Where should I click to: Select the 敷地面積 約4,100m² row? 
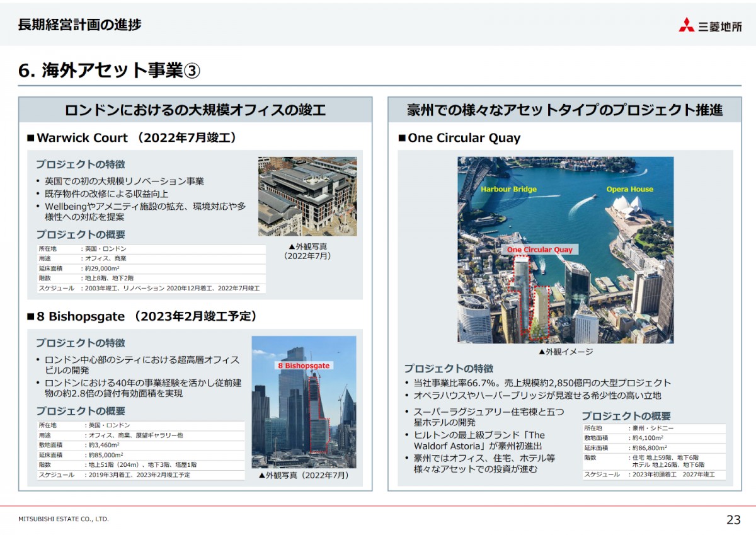(654, 438)
